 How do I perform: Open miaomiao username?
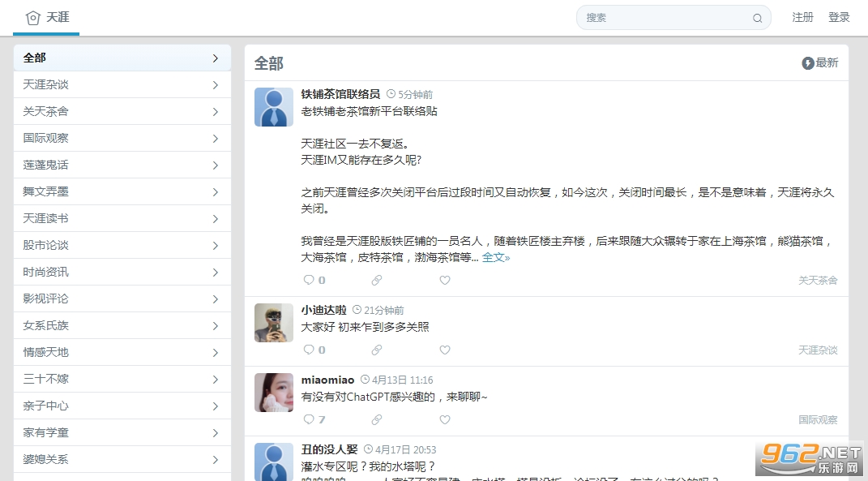327,380
